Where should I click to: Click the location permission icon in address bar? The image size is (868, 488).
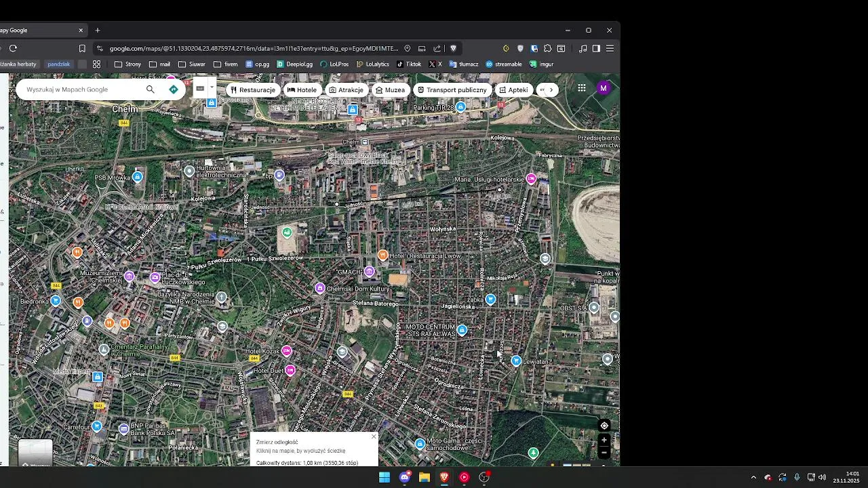tap(407, 48)
